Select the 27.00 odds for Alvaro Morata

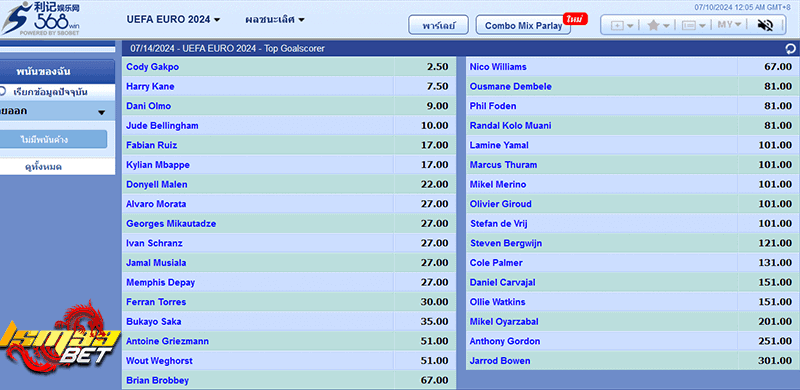pos(435,204)
